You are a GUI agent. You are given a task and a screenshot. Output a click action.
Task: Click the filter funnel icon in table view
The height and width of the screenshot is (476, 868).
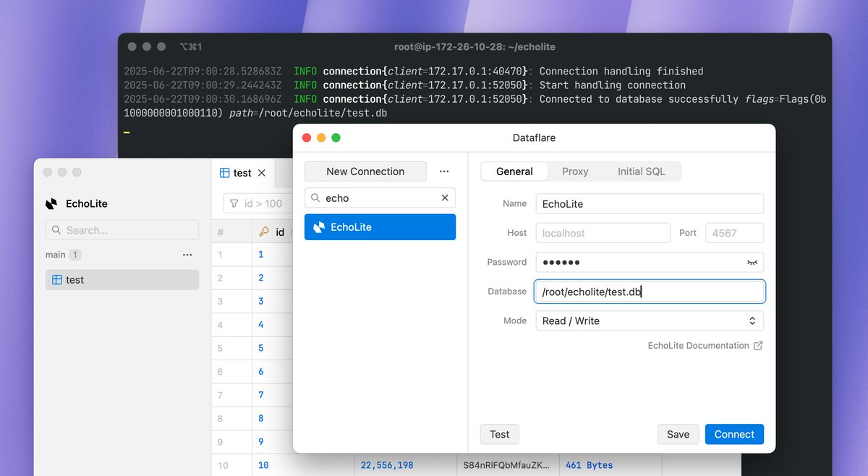(x=234, y=204)
